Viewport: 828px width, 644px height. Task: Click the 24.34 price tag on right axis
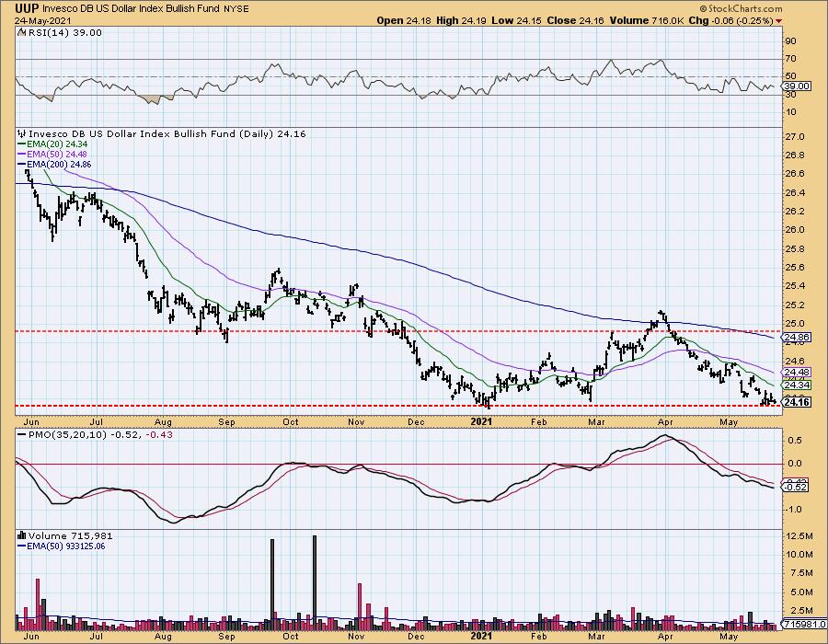pos(797,385)
